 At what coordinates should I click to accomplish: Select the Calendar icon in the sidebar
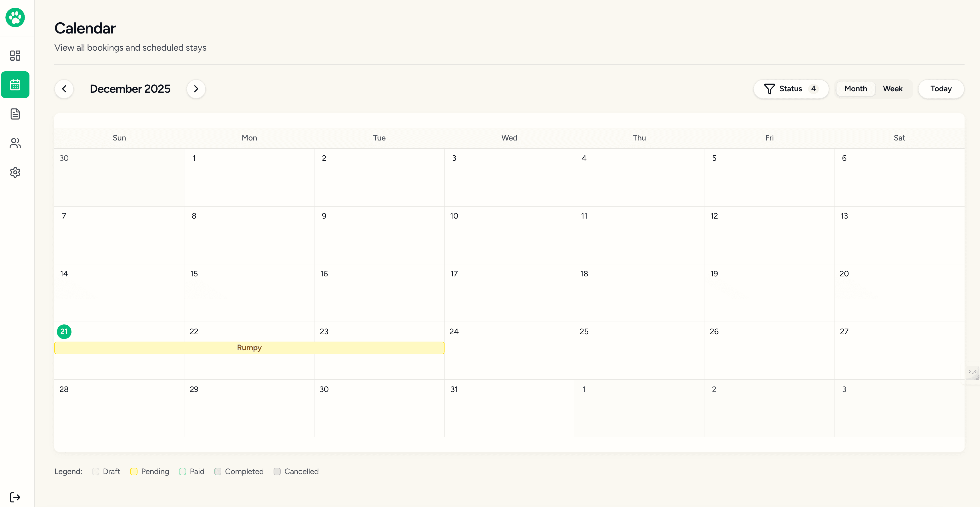(15, 84)
